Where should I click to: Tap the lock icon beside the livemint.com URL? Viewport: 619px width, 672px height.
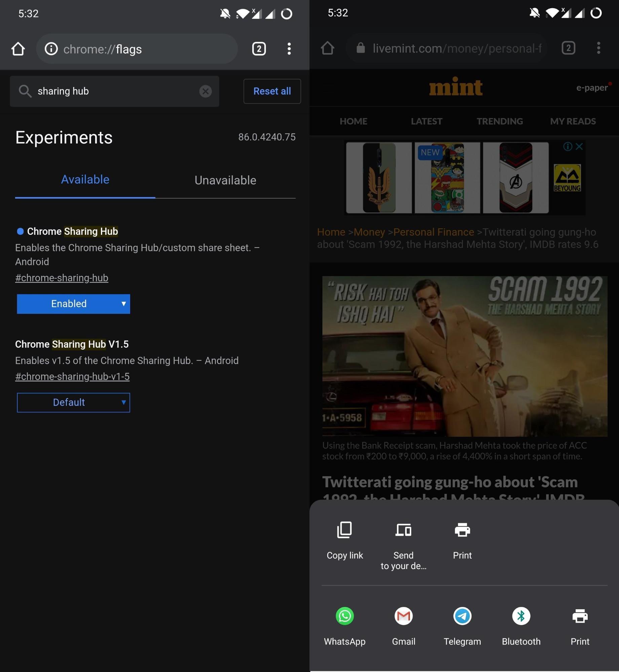[360, 48]
